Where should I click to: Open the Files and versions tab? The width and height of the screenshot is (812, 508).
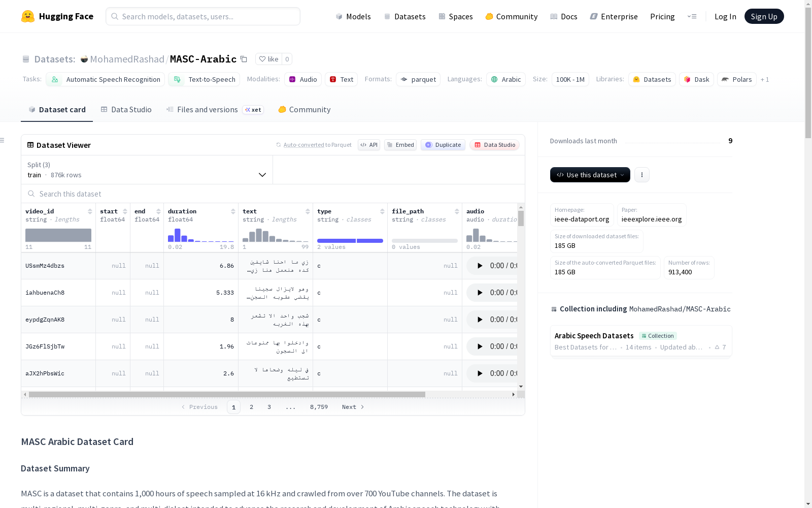click(215, 110)
